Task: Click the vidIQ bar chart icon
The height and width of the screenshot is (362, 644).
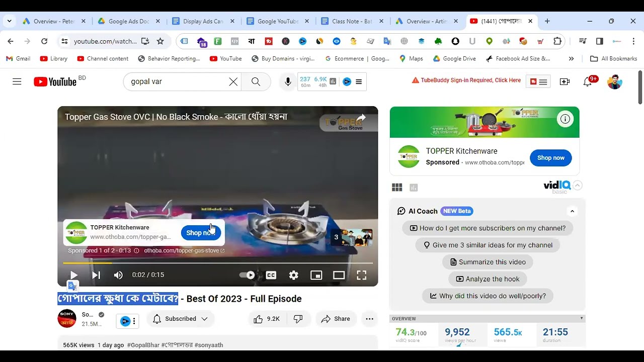Action: (x=414, y=188)
